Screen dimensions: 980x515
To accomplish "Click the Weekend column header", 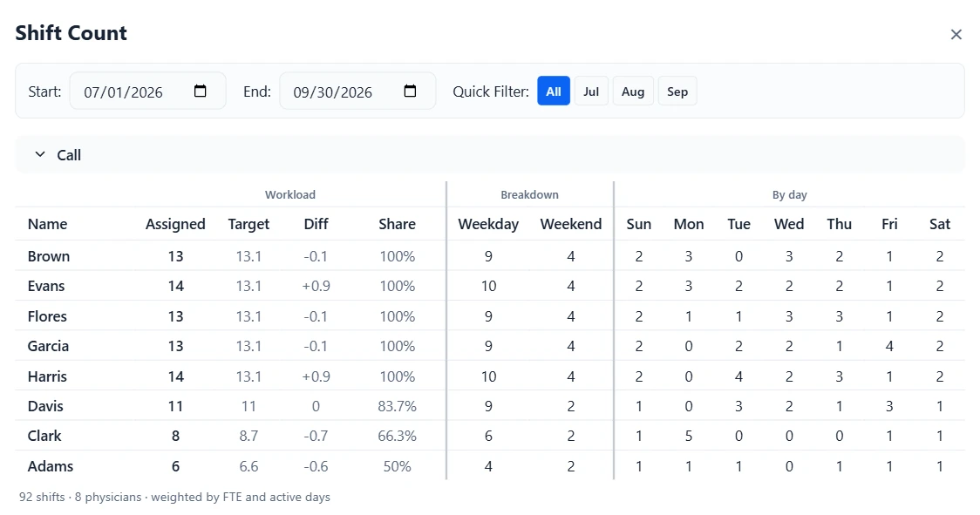I will tap(571, 224).
